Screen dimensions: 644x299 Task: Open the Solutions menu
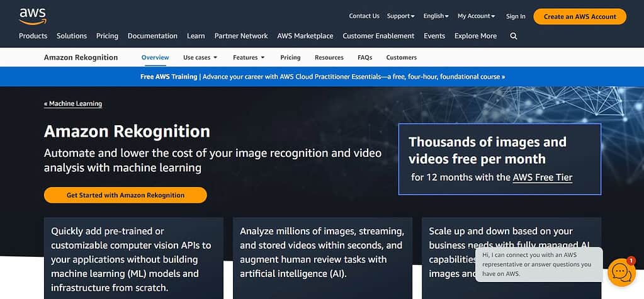(72, 36)
